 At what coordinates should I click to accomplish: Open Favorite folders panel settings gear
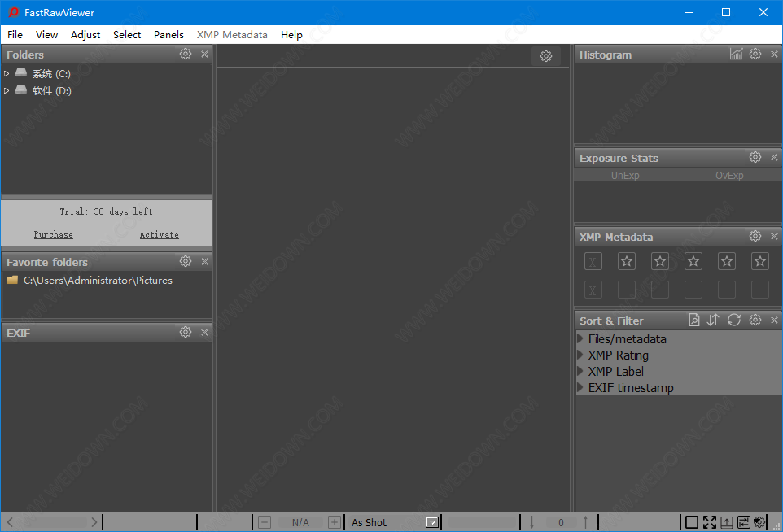[x=186, y=261]
